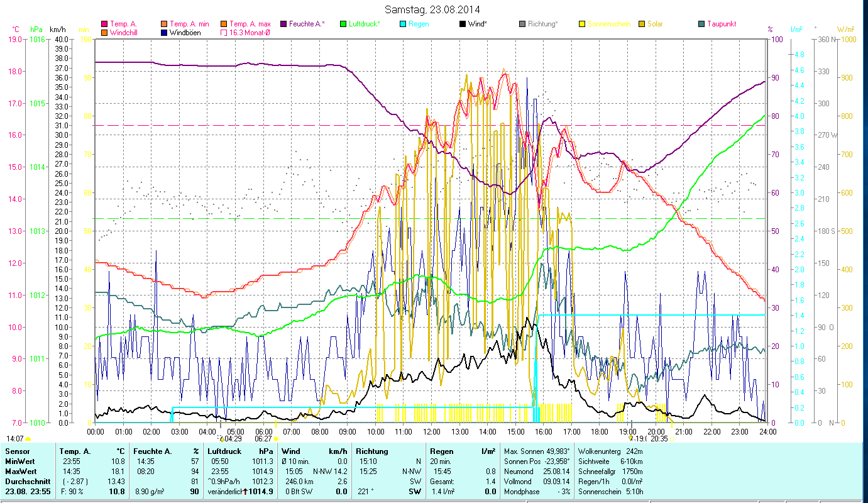
Task: Click the Temp. A. table column header
Action: click(x=75, y=451)
